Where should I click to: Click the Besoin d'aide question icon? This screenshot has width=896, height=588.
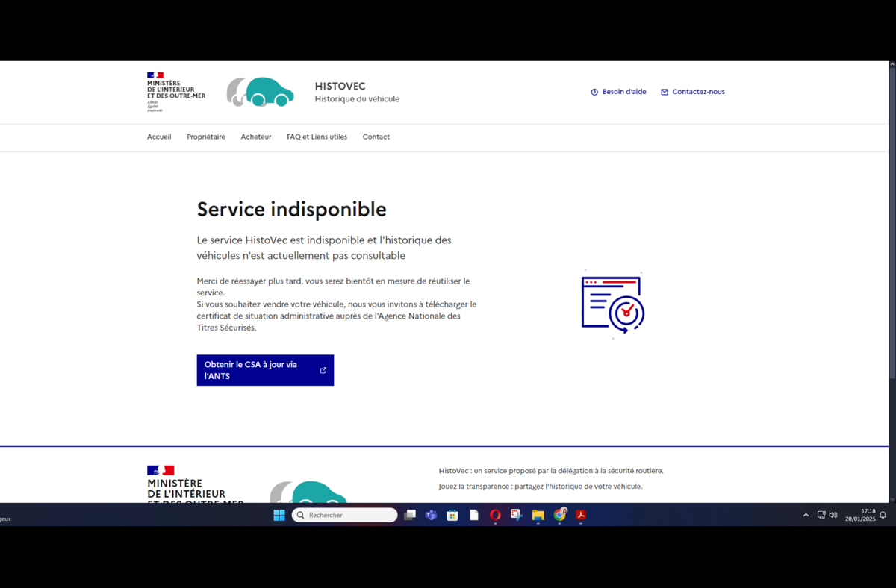tap(594, 92)
